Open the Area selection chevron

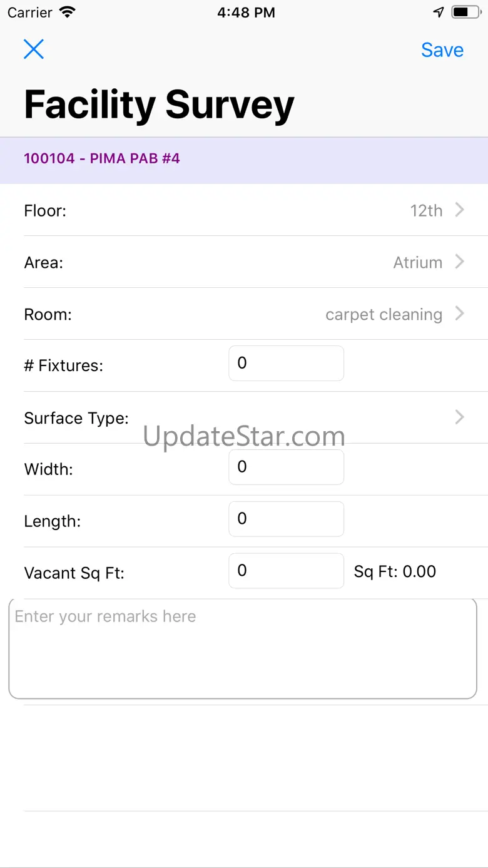460,262
